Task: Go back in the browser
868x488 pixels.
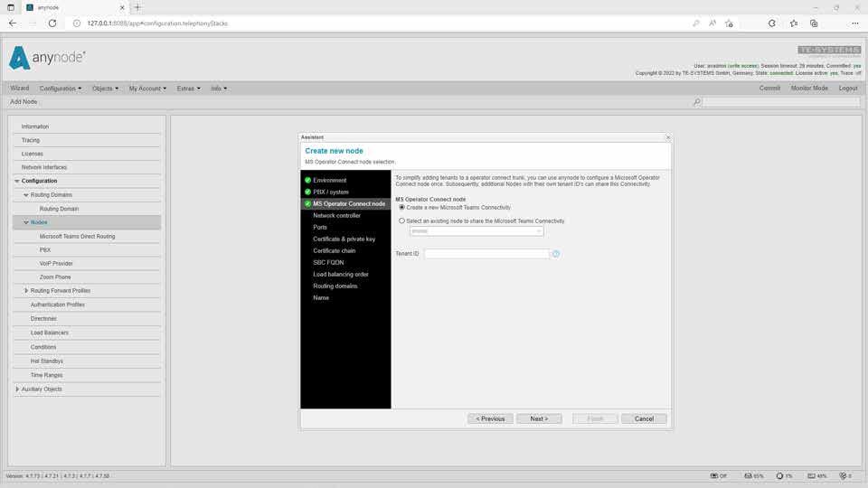Action: 13,23
